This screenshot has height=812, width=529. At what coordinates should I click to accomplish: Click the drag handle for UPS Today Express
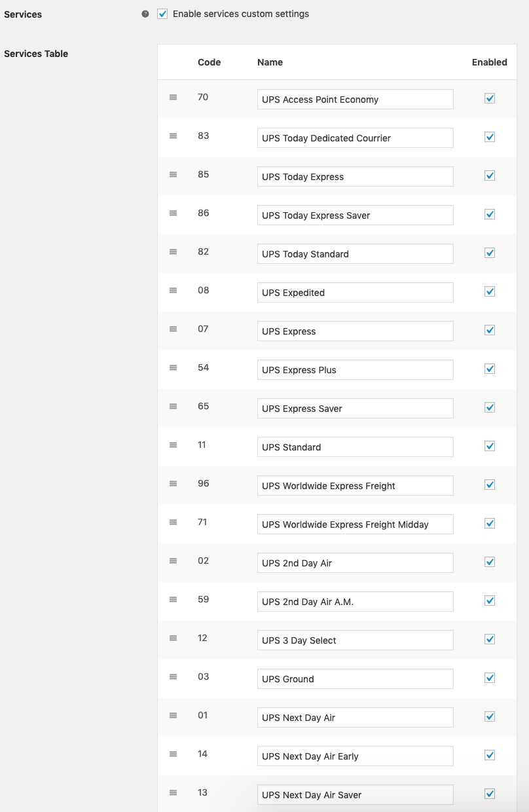coord(173,174)
